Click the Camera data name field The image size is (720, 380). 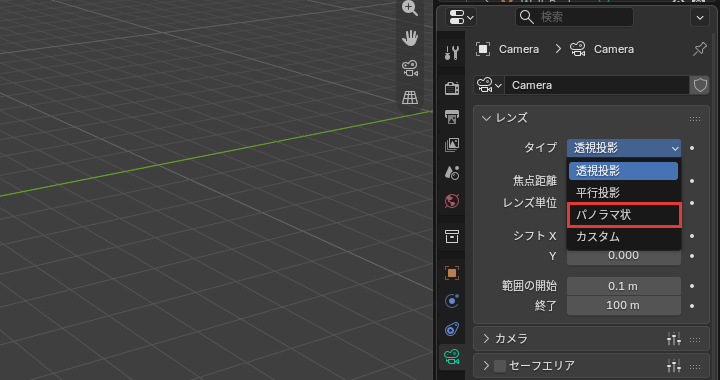[x=597, y=85]
